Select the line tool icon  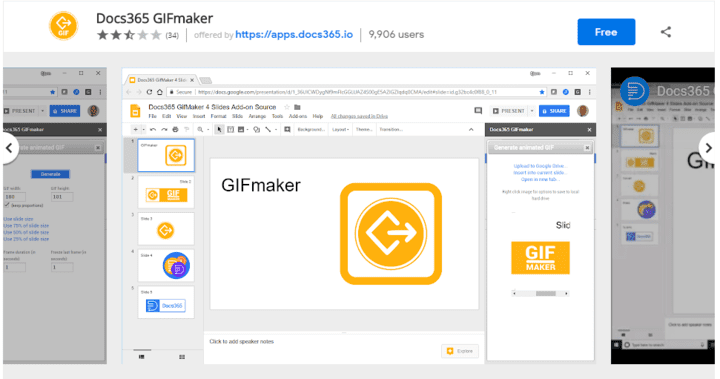pyautogui.click(x=268, y=130)
